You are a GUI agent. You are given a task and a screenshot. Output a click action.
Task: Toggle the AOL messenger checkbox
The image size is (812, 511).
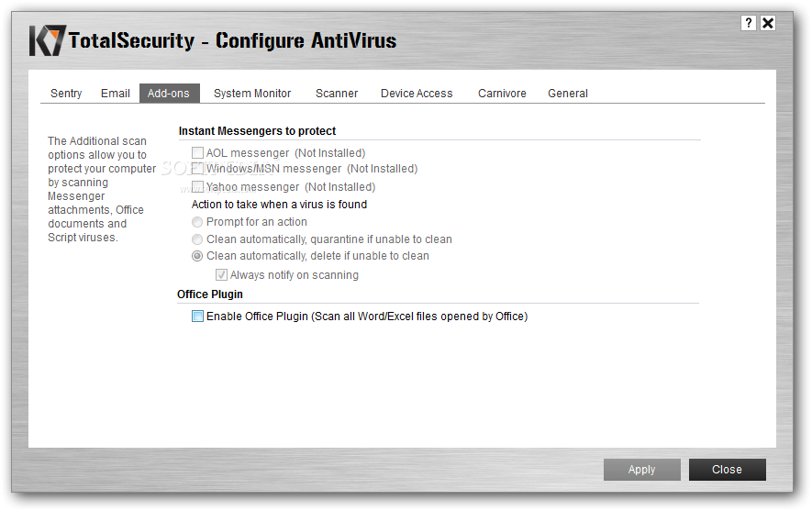click(x=197, y=152)
